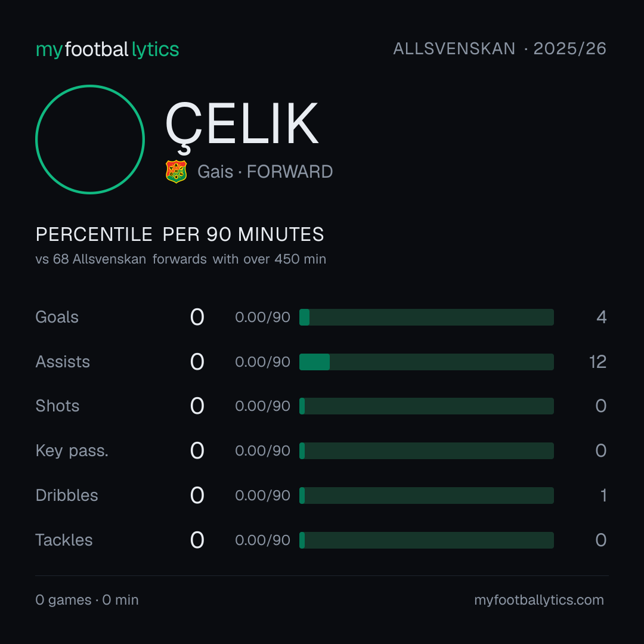Click the Dribbles percentile bar
The width and height of the screenshot is (644, 644).
click(x=426, y=496)
